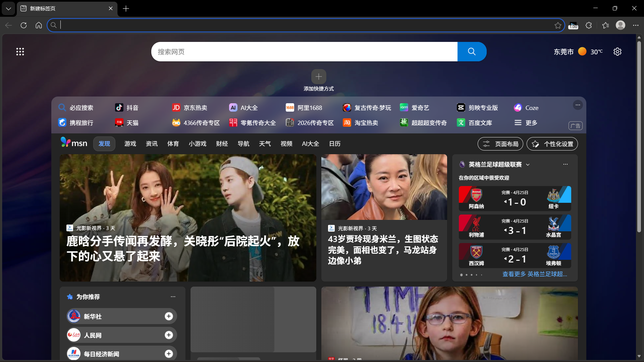Viewport: 644px width, 362px height.
Task: Click the browser Home icon
Action: click(x=39, y=25)
